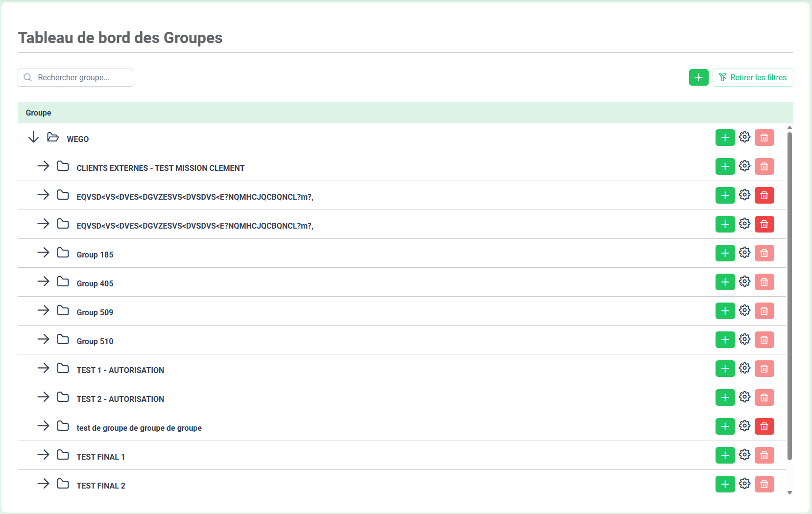Collapse the WEGO group with down arrow

point(33,138)
